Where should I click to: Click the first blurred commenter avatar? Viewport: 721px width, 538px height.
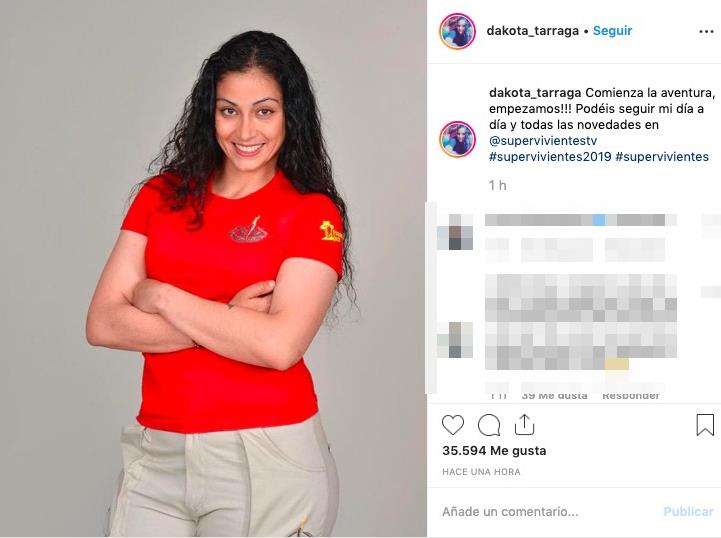click(455, 232)
